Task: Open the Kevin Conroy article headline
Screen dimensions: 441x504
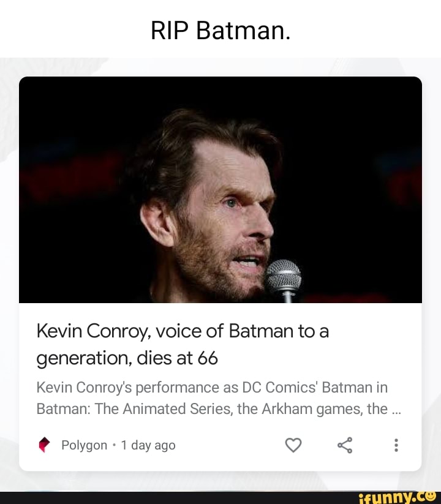Action: 183,331
